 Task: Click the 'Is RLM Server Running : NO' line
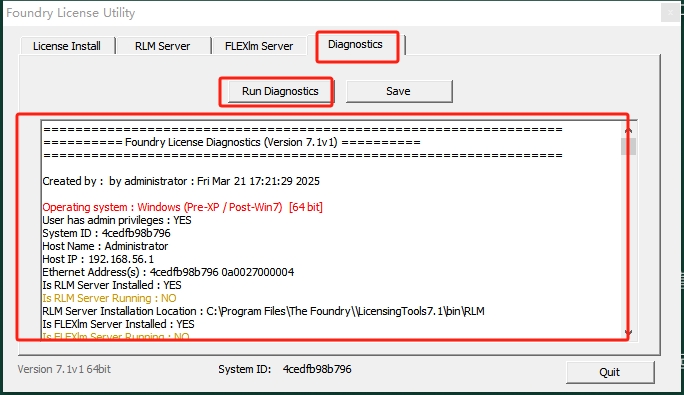point(109,298)
